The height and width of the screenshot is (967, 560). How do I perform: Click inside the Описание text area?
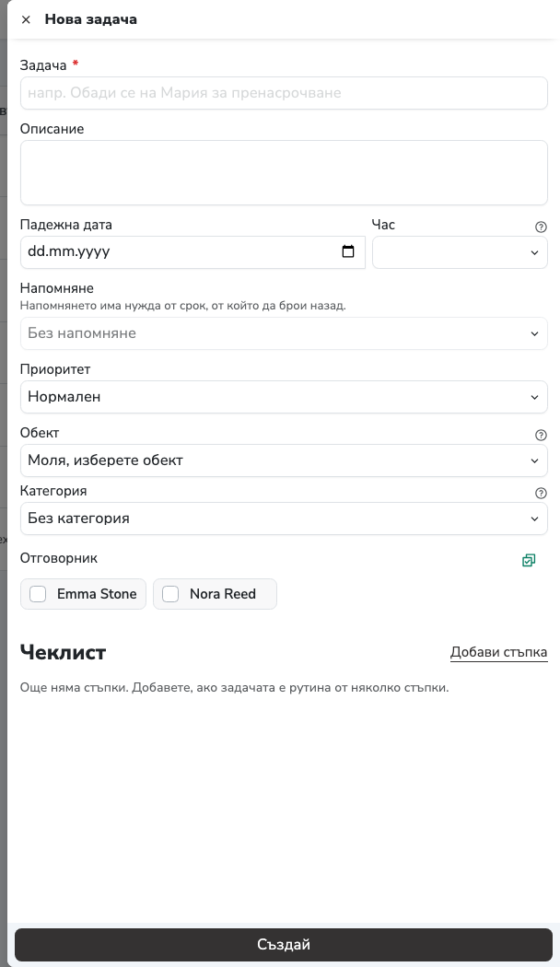tap(284, 173)
